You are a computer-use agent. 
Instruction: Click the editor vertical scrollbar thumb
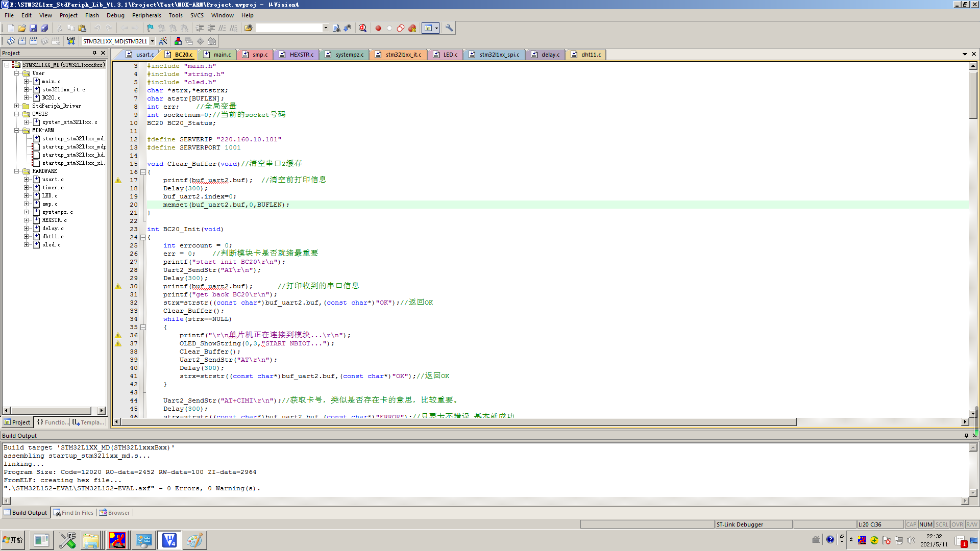coord(973,95)
